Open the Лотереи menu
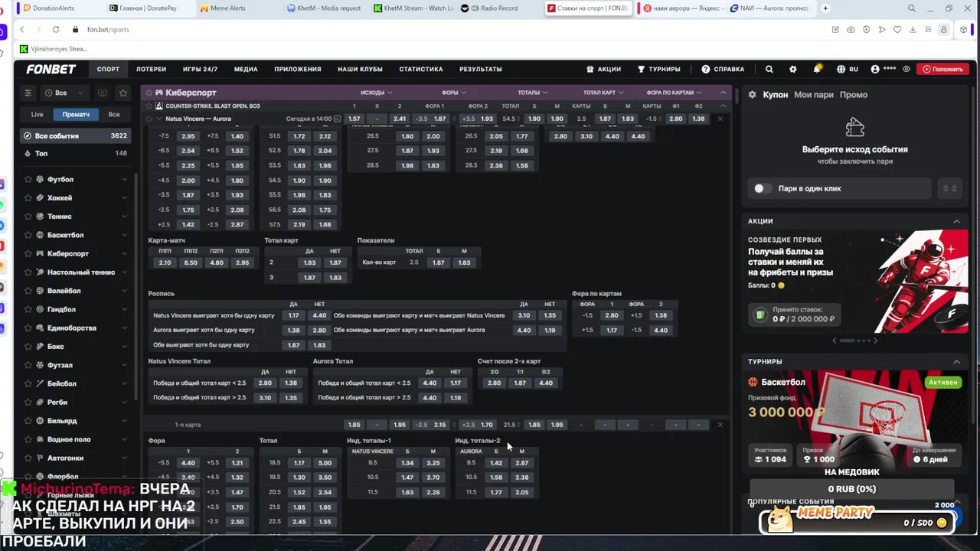980x551 pixels. [x=151, y=69]
